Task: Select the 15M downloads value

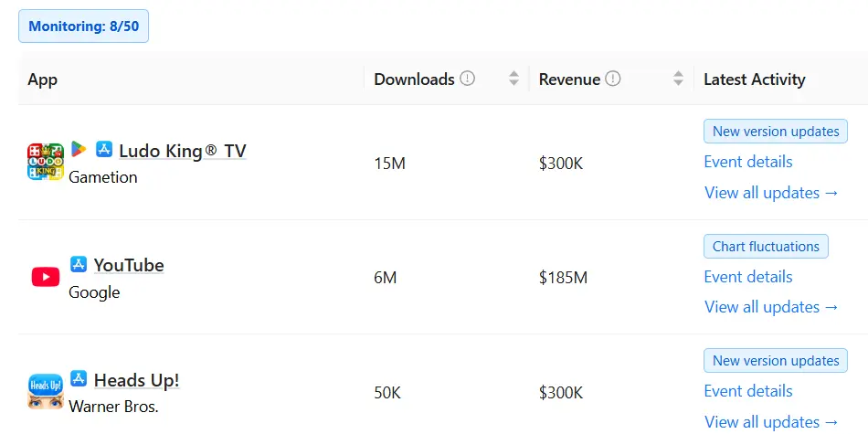Action: pos(390,164)
